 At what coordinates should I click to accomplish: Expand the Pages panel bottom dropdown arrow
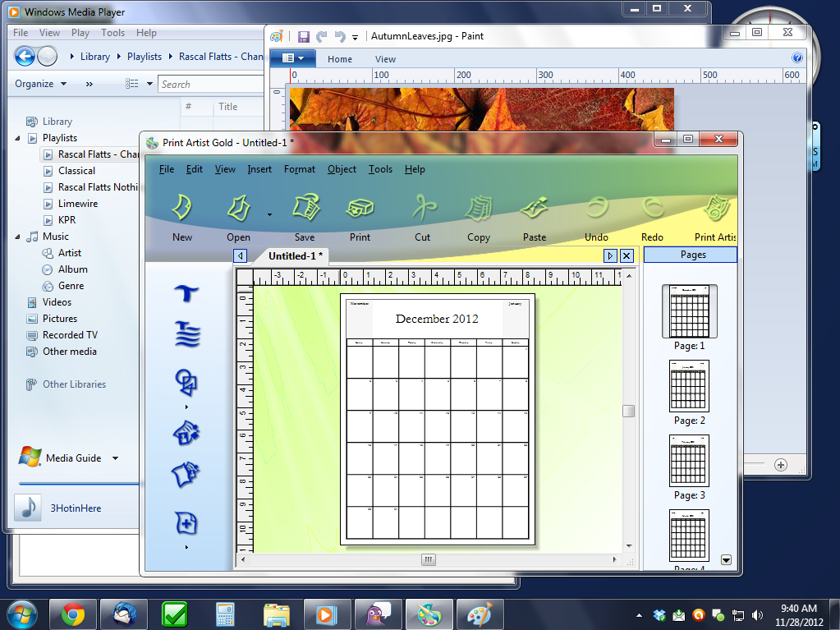726,560
